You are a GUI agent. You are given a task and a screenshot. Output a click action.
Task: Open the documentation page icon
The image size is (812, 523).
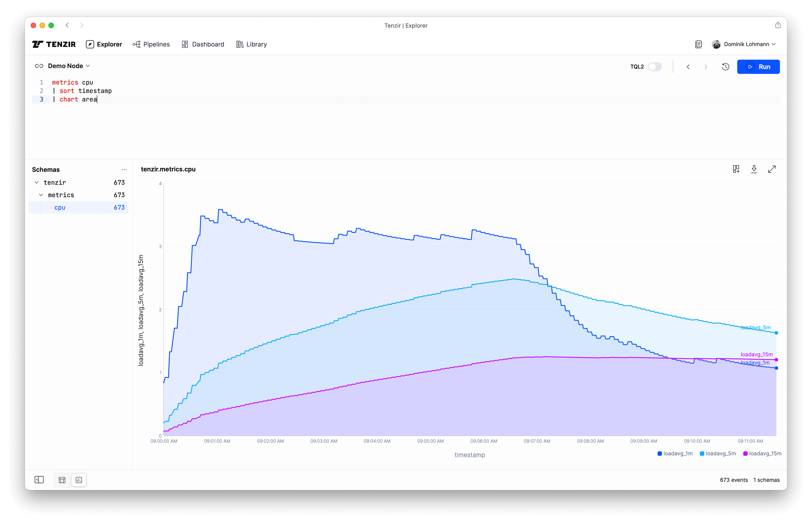point(698,44)
